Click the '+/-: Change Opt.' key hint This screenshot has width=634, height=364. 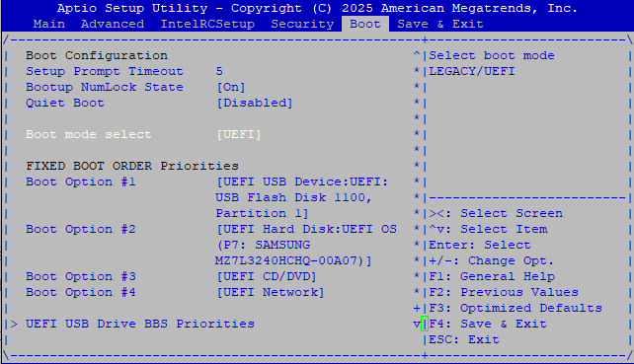point(491,260)
